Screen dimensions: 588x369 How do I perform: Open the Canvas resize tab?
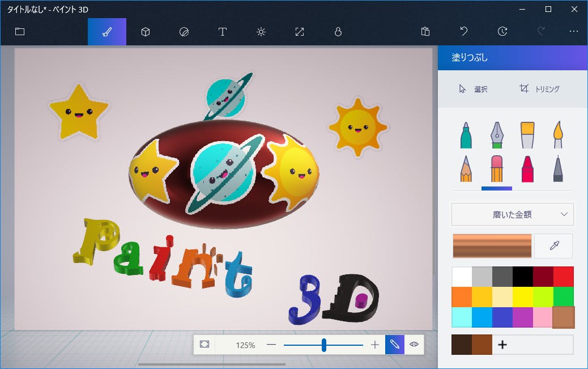[300, 32]
